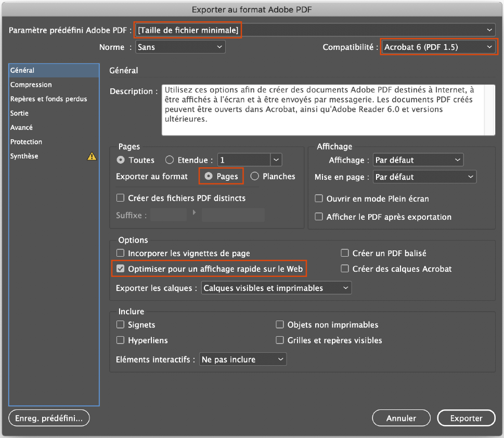Switch to the Protection category
The image size is (504, 438).
pyautogui.click(x=54, y=142)
